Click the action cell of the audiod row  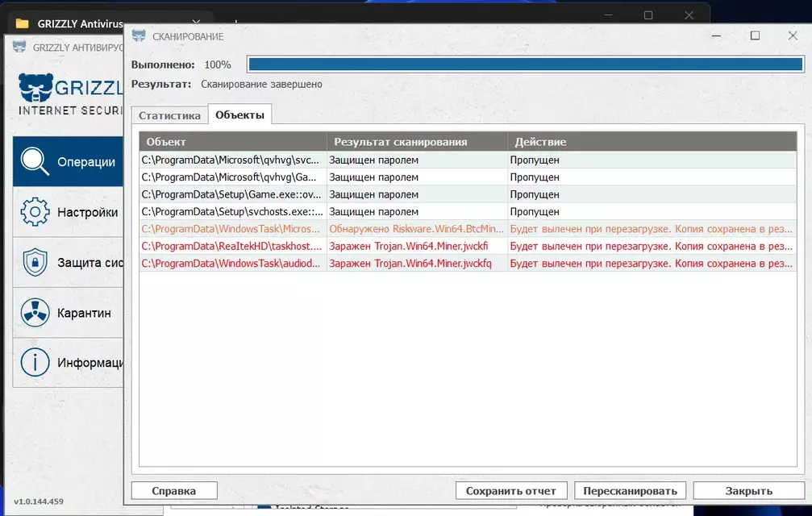pyautogui.click(x=652, y=264)
